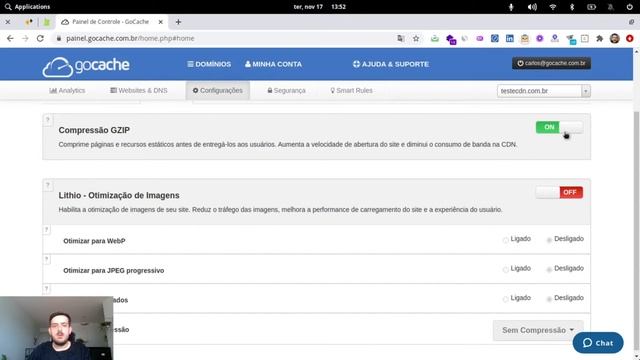Select Ligado for JPEG progressivo
Image resolution: width=640 pixels, height=360 pixels.
pyautogui.click(x=506, y=269)
